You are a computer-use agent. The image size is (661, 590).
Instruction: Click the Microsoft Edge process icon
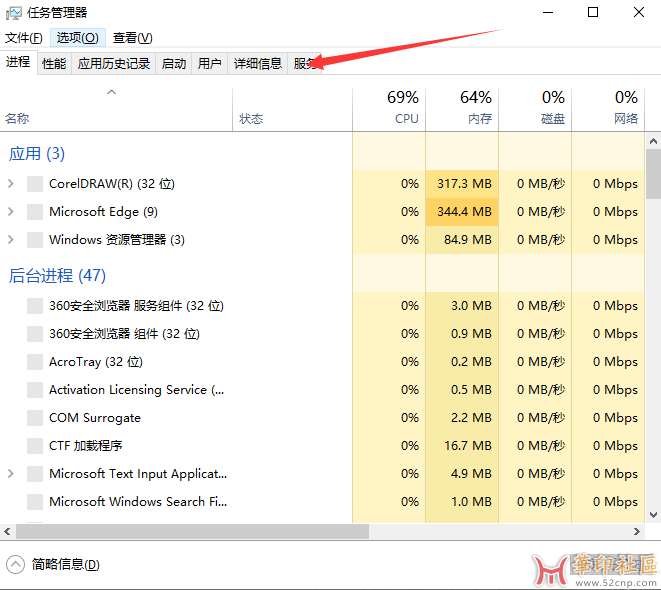coord(35,212)
